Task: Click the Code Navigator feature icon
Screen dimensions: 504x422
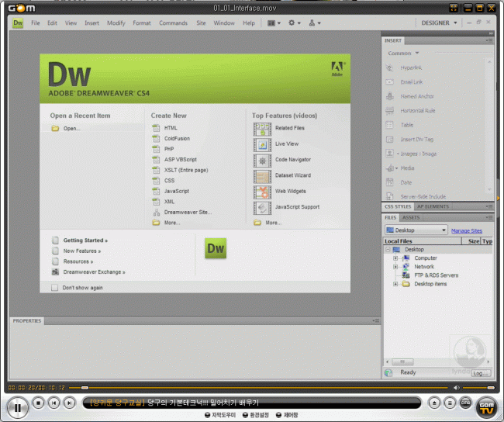Action: 263,160
